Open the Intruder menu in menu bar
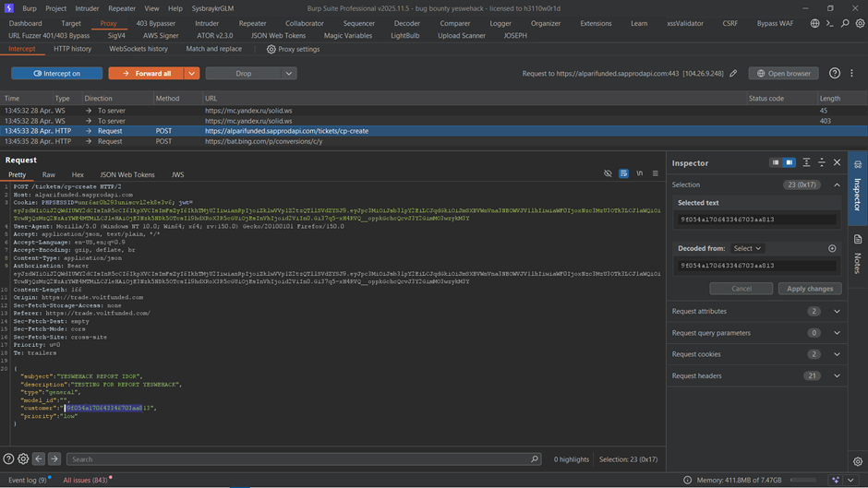 click(x=87, y=8)
